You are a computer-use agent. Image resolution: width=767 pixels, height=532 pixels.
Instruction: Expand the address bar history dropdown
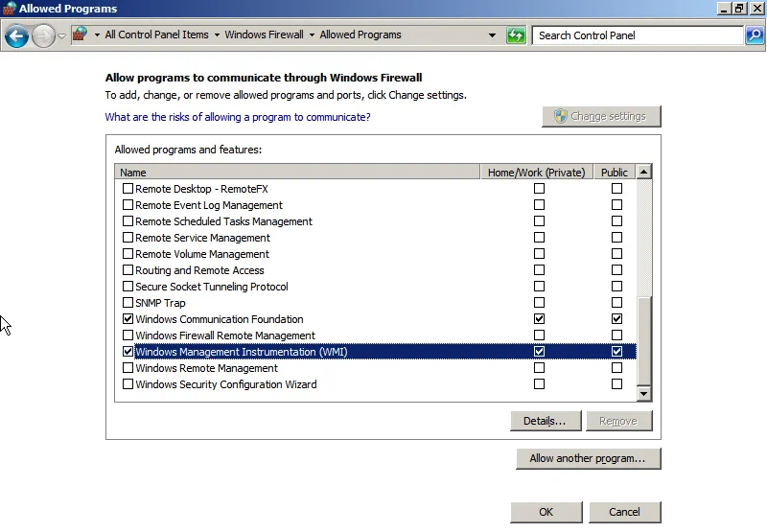click(x=493, y=35)
